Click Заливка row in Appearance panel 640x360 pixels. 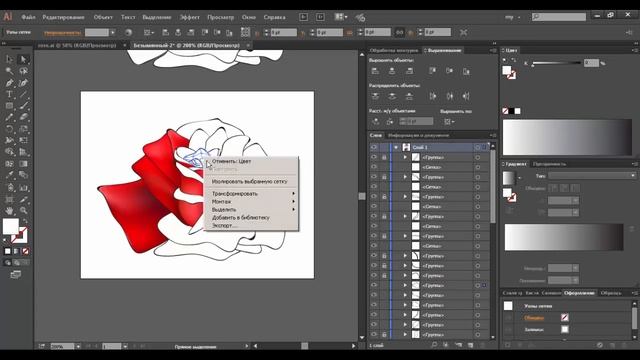click(x=567, y=329)
